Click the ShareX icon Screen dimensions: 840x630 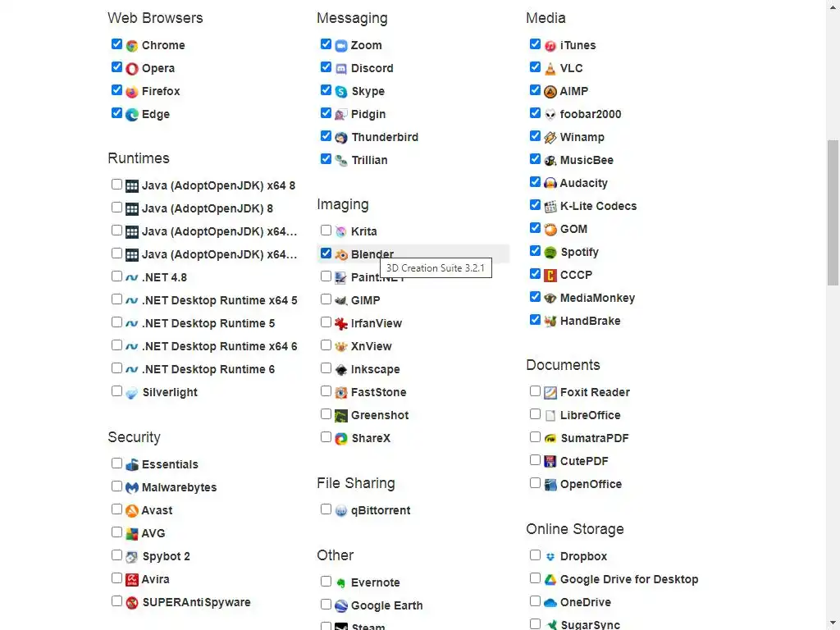tap(341, 439)
